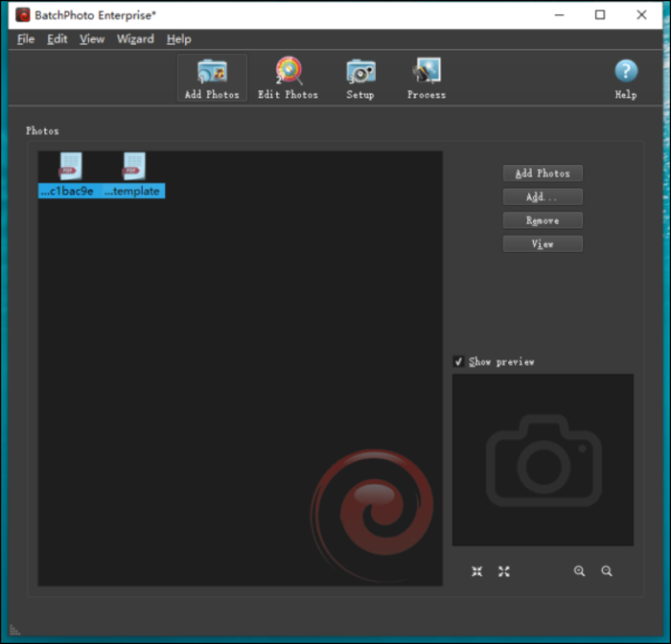Open the File menu
Screen dimensions: 671x644
(x=26, y=39)
